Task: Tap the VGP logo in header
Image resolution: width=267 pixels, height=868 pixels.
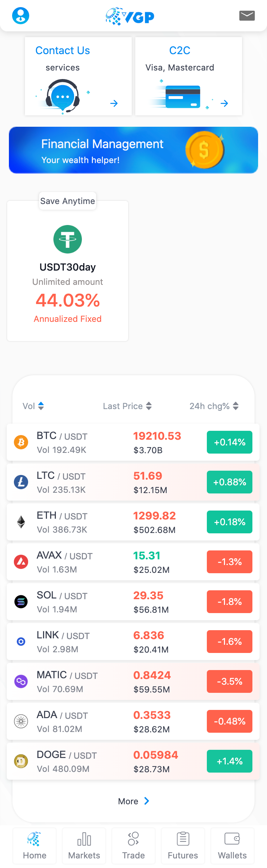Action: pyautogui.click(x=130, y=16)
